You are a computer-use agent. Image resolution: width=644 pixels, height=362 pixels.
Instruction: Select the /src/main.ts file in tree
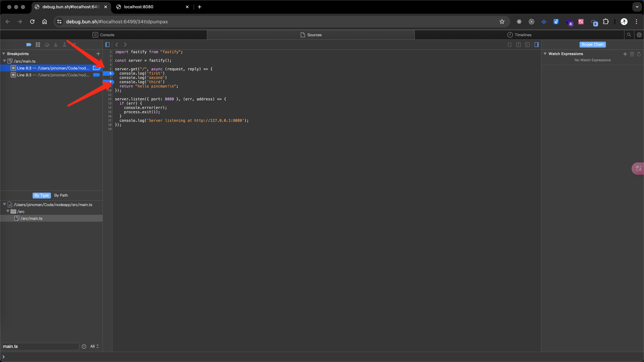51,218
